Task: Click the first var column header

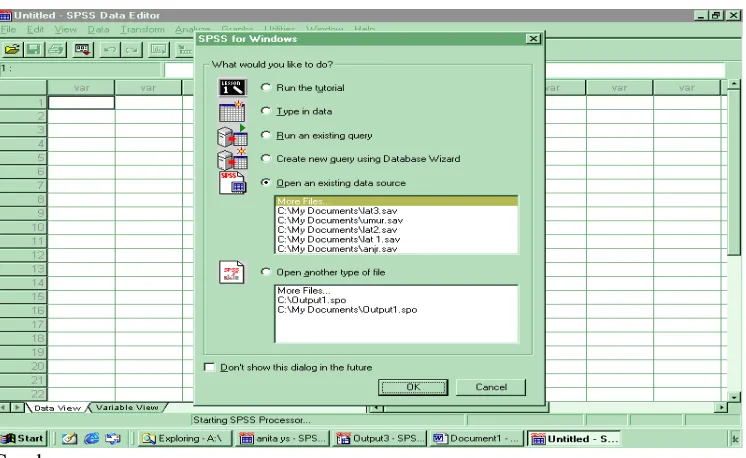Action: click(x=81, y=88)
